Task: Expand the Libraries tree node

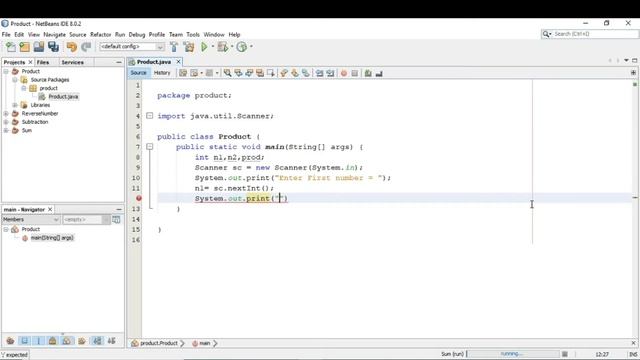Action: (x=15, y=105)
